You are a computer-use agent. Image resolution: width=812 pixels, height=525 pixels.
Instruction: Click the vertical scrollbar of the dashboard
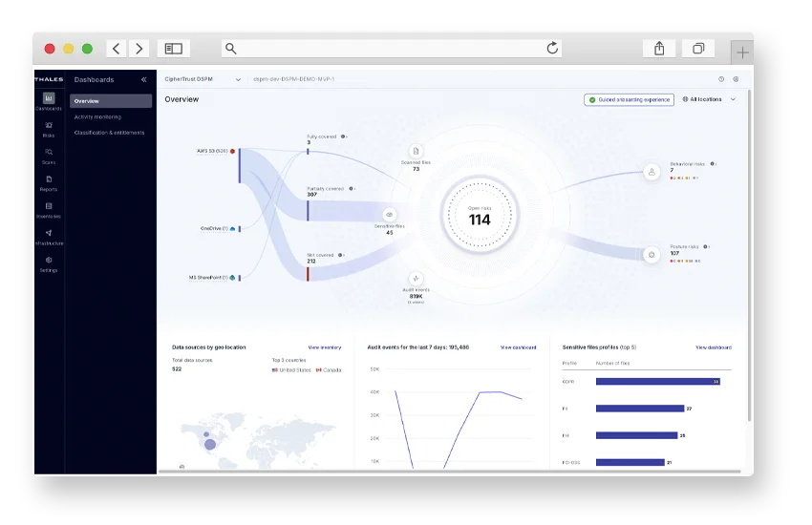click(749, 256)
